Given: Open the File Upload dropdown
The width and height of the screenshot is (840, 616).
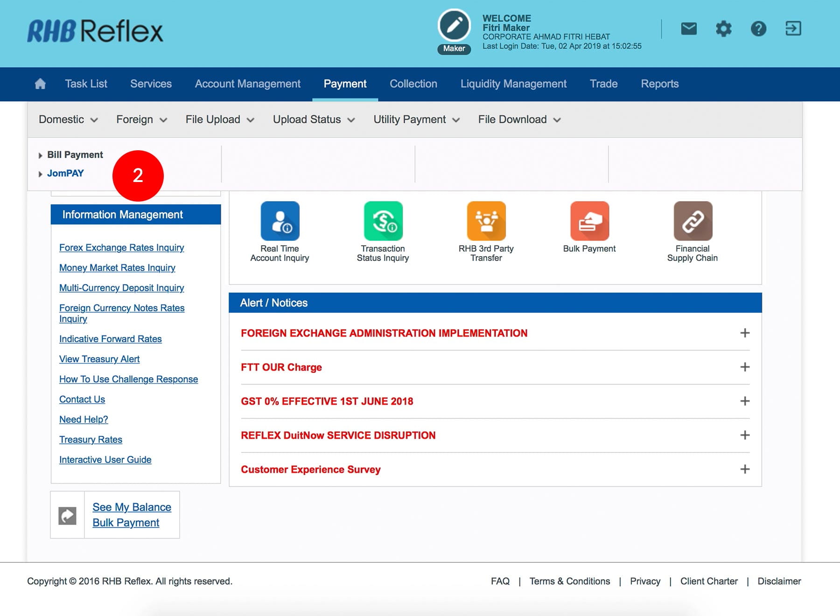Looking at the screenshot, I should click(x=219, y=119).
